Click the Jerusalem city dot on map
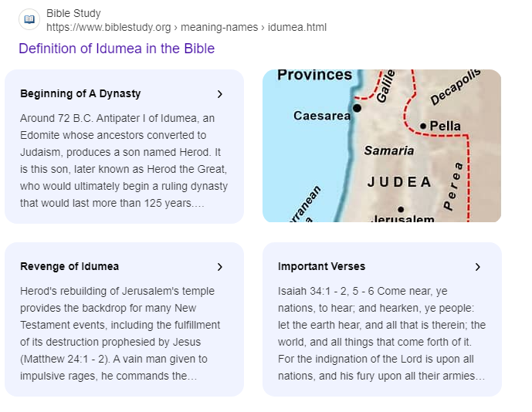Image resolution: width=532 pixels, height=412 pixels. coord(400,209)
